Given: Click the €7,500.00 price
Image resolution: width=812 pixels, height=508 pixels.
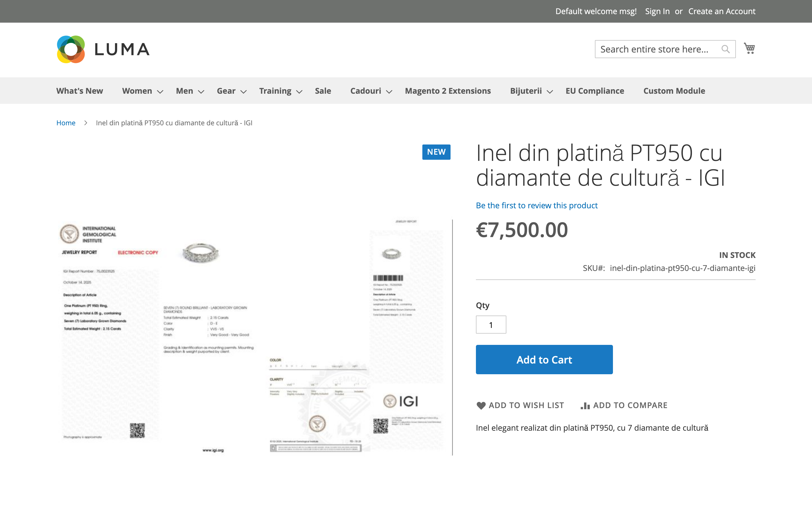Looking at the screenshot, I should click(522, 230).
